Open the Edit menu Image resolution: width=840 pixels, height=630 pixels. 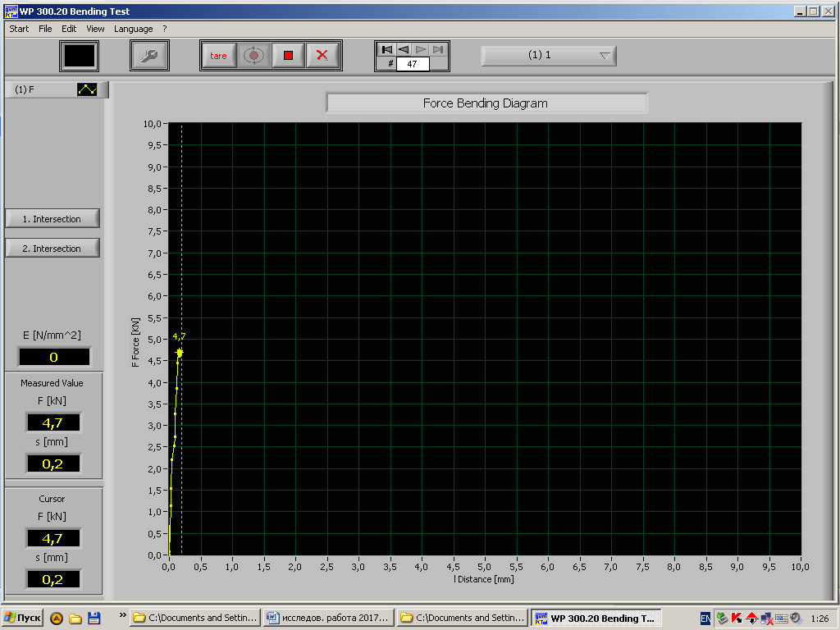(69, 29)
